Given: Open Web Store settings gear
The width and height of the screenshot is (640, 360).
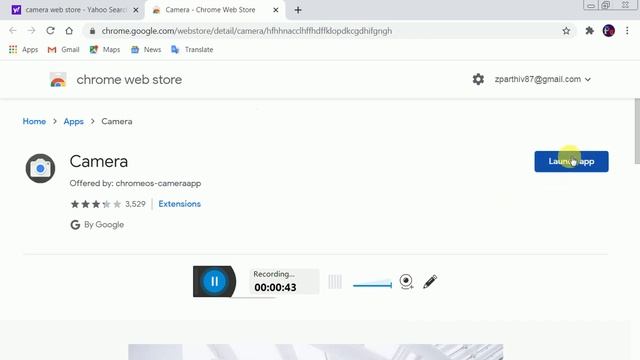Looking at the screenshot, I should pyautogui.click(x=478, y=79).
